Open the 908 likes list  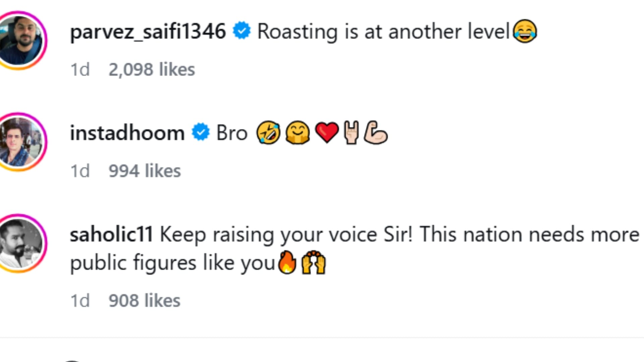[144, 301]
